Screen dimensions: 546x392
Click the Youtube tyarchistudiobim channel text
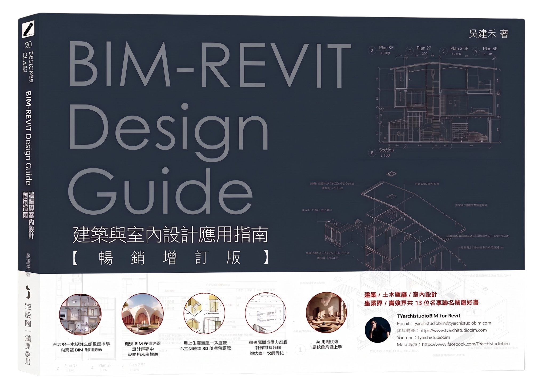coord(434,337)
